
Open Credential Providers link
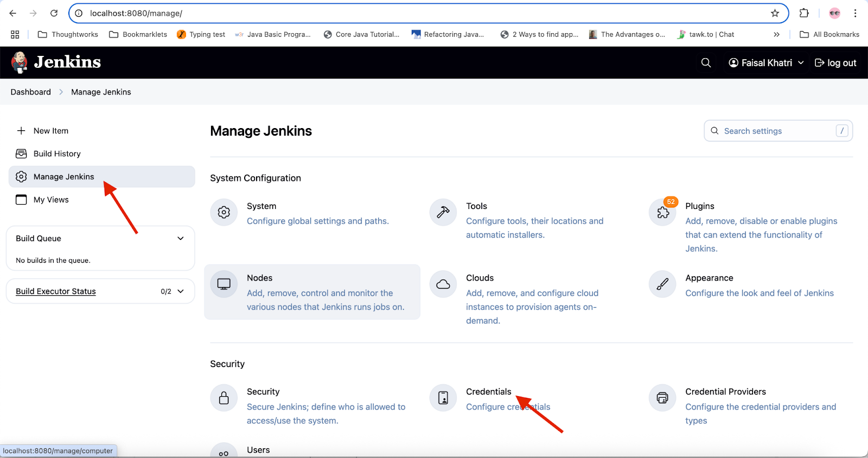tap(751, 406)
